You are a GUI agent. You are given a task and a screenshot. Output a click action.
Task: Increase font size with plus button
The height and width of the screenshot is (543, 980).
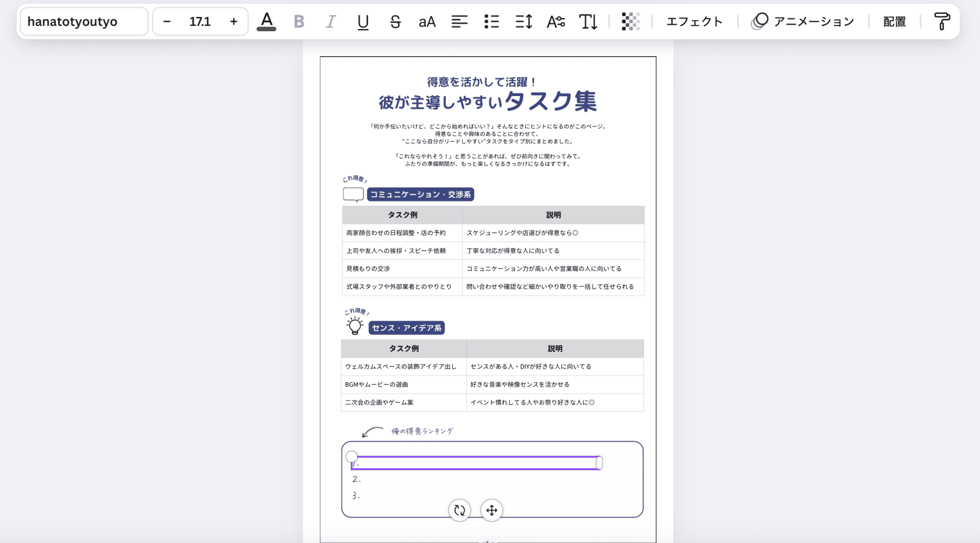click(x=234, y=22)
